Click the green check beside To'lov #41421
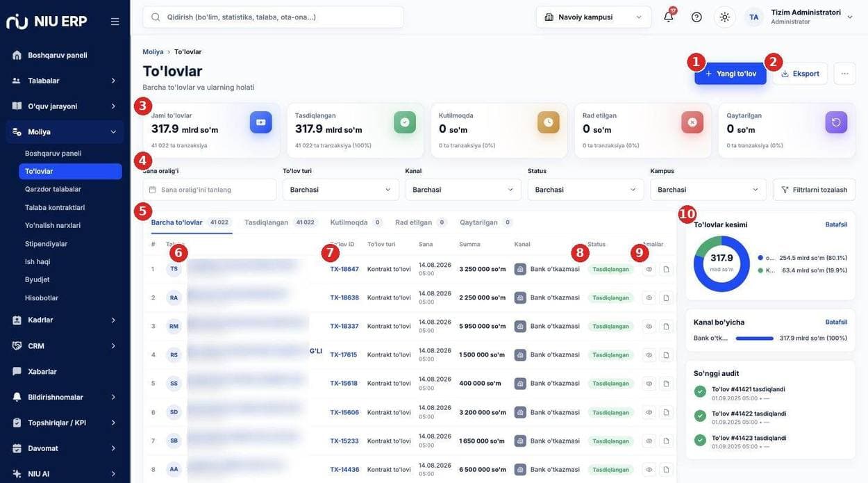868x483 pixels. point(700,391)
